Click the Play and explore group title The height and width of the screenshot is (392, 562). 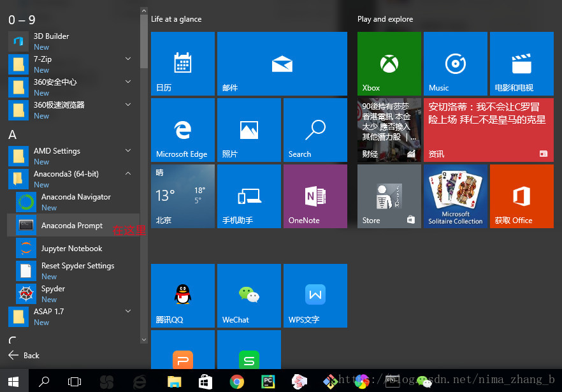pos(385,19)
